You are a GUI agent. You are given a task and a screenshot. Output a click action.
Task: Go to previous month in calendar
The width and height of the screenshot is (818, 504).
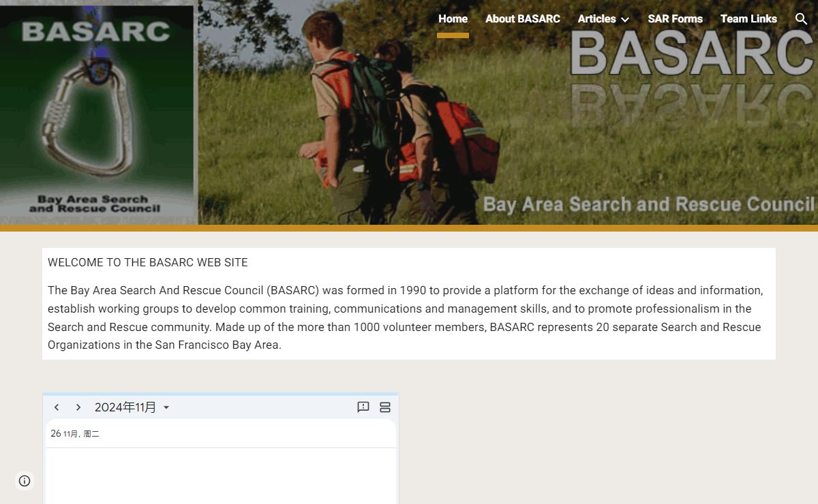(57, 407)
